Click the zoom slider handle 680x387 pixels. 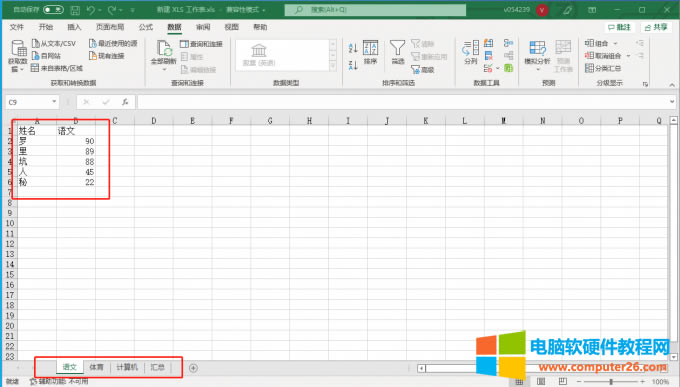[611, 382]
